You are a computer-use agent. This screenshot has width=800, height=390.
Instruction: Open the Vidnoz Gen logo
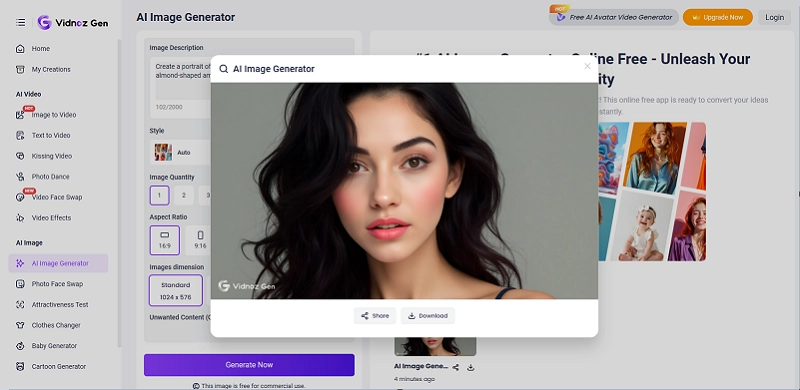(72, 22)
